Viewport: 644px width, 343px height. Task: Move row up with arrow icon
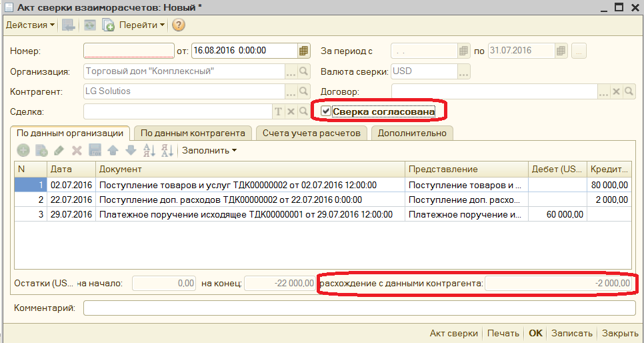point(113,151)
